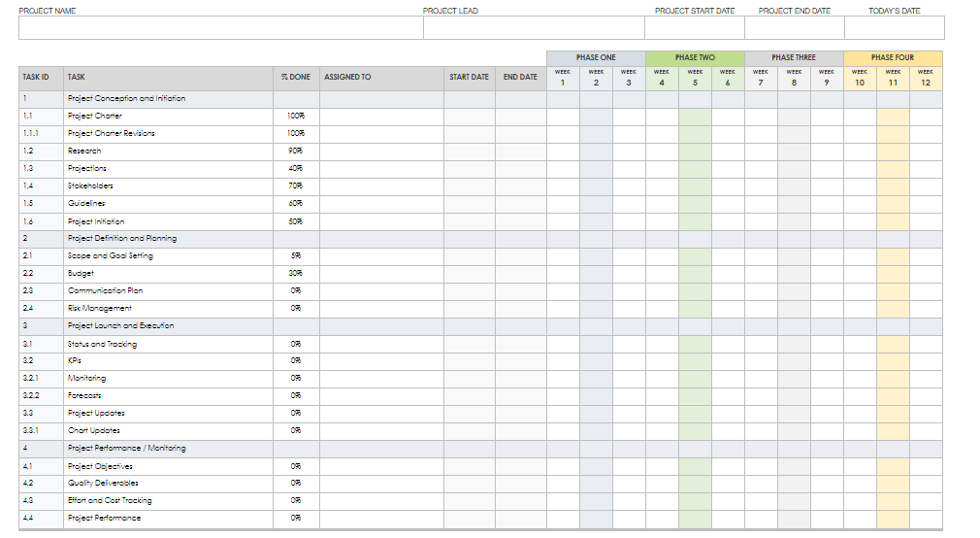This screenshot has height=538, width=980.
Task: Select the 30% done cell for Budget
Action: tap(296, 274)
